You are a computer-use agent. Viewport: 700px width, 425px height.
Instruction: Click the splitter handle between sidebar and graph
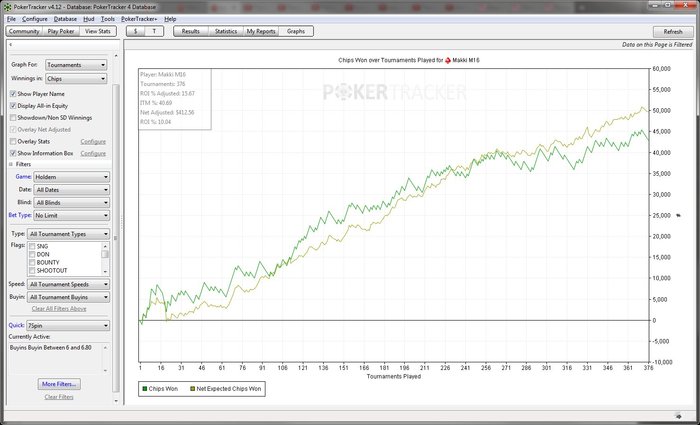[x=122, y=223]
